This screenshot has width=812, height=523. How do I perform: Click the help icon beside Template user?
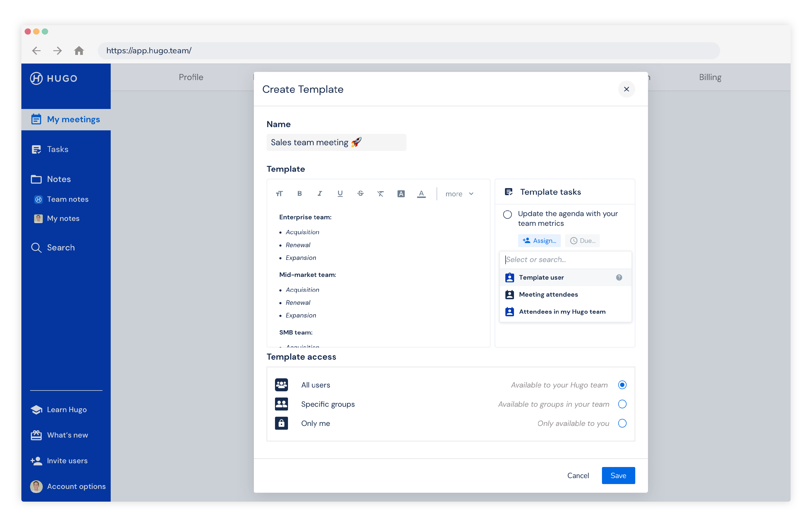pos(619,277)
